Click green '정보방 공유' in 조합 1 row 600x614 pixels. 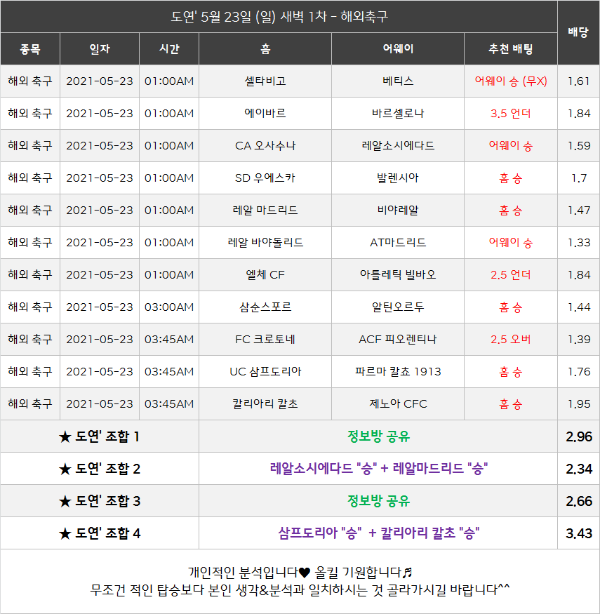pos(378,436)
